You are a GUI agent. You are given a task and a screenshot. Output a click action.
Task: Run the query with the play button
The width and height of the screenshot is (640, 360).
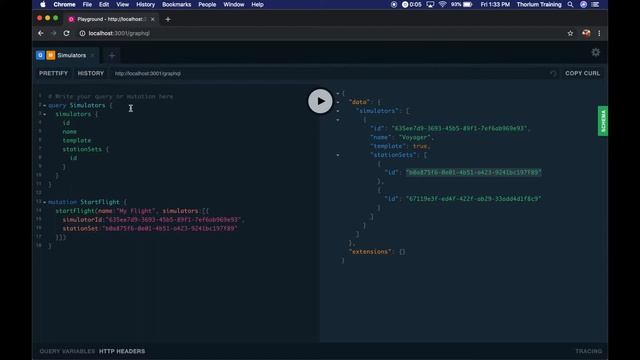tap(320, 101)
